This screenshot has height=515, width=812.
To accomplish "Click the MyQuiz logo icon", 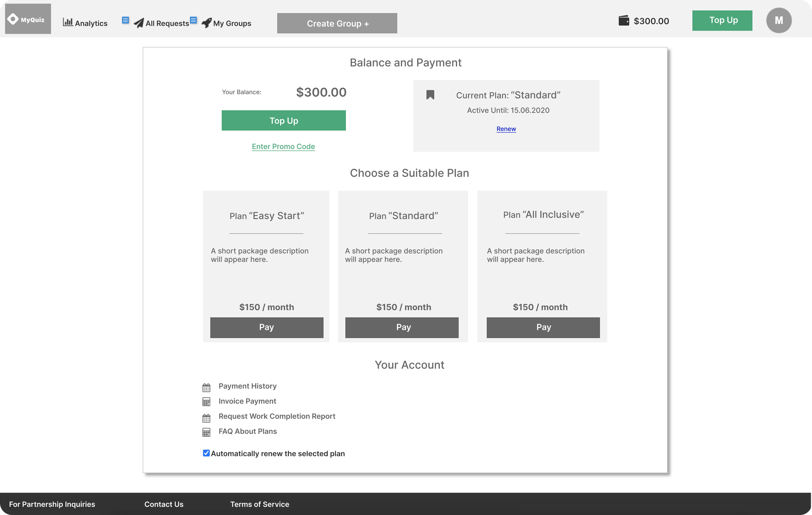I will tap(13, 19).
